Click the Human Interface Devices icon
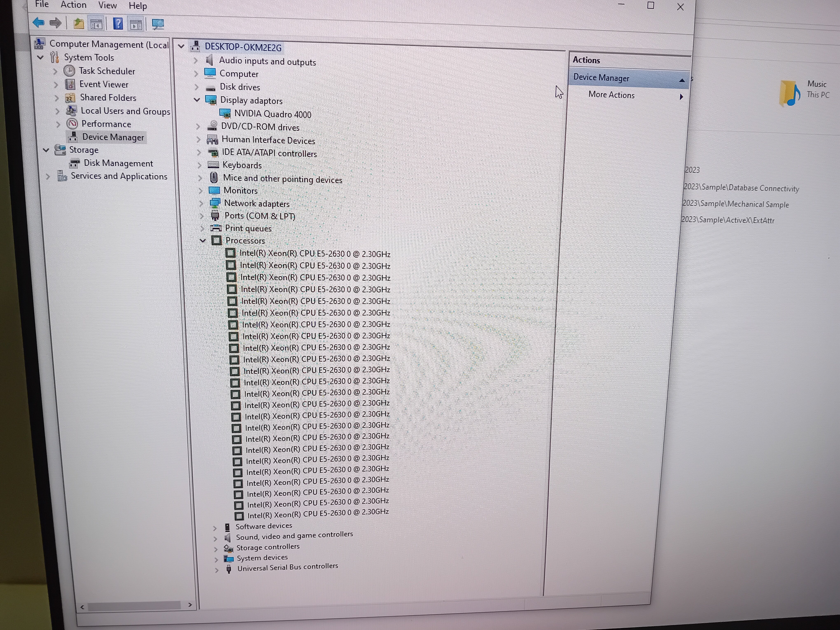Image resolution: width=840 pixels, height=630 pixels. 212,140
